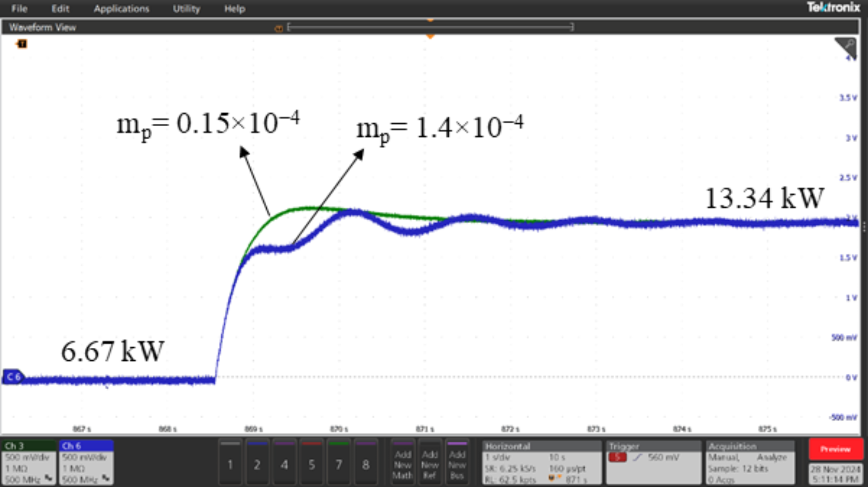Select the Waveform View tab
The image size is (868, 487).
tap(42, 27)
